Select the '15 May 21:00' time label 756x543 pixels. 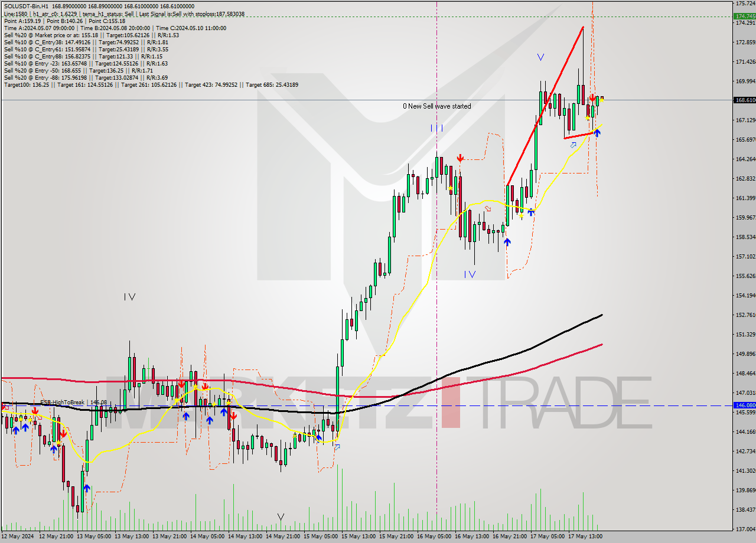click(x=395, y=537)
